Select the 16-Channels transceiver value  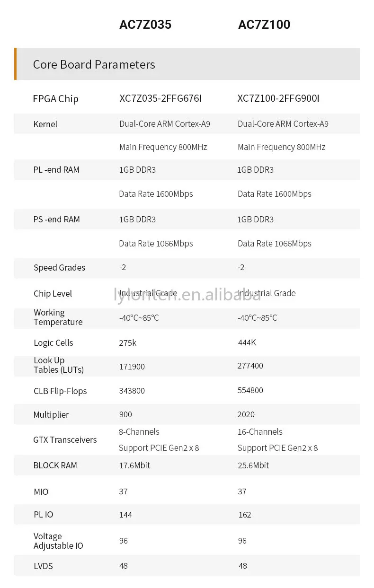(260, 432)
